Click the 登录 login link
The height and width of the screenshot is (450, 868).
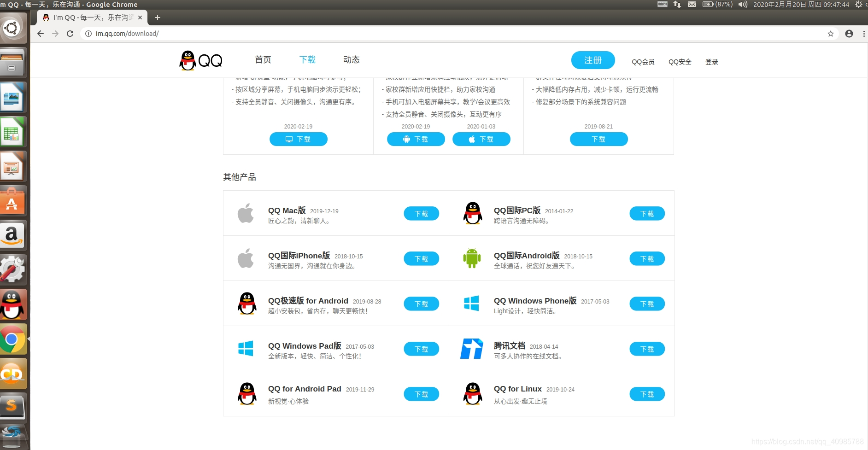click(x=712, y=62)
